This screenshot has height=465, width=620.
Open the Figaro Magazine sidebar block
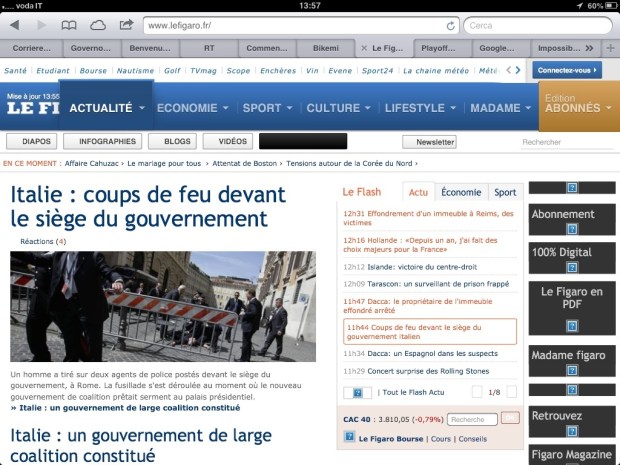tap(572, 455)
